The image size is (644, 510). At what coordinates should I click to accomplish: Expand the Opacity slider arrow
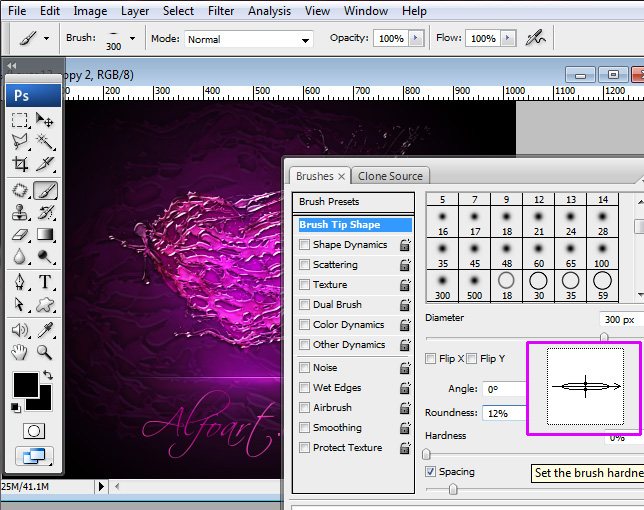[x=416, y=39]
